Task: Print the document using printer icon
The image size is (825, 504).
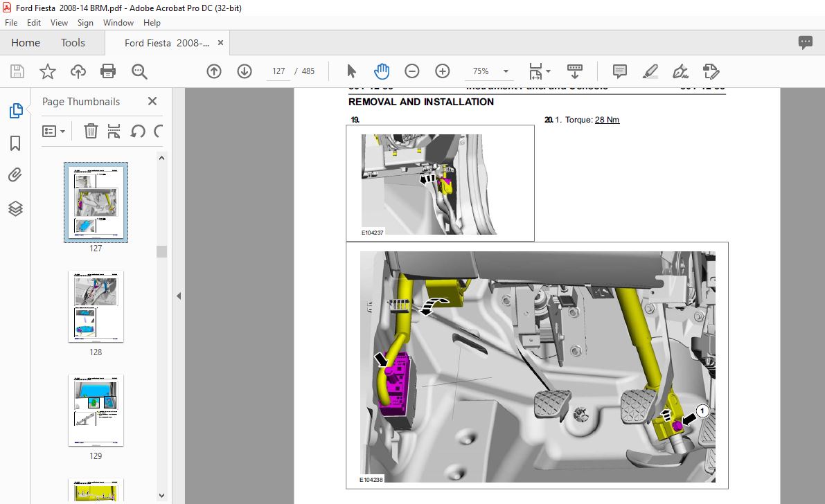Action: point(108,71)
